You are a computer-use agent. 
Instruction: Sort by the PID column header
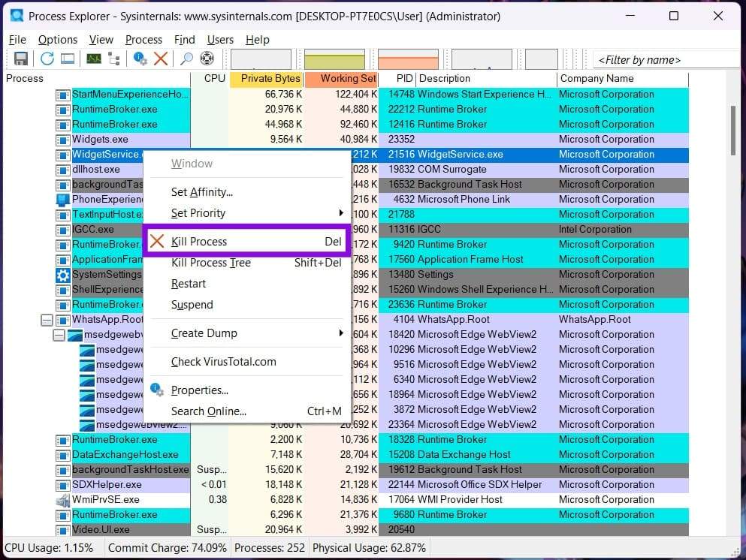point(397,78)
